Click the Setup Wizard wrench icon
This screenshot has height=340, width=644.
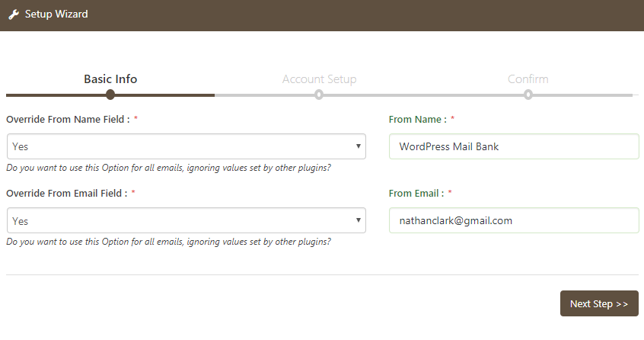coord(13,14)
